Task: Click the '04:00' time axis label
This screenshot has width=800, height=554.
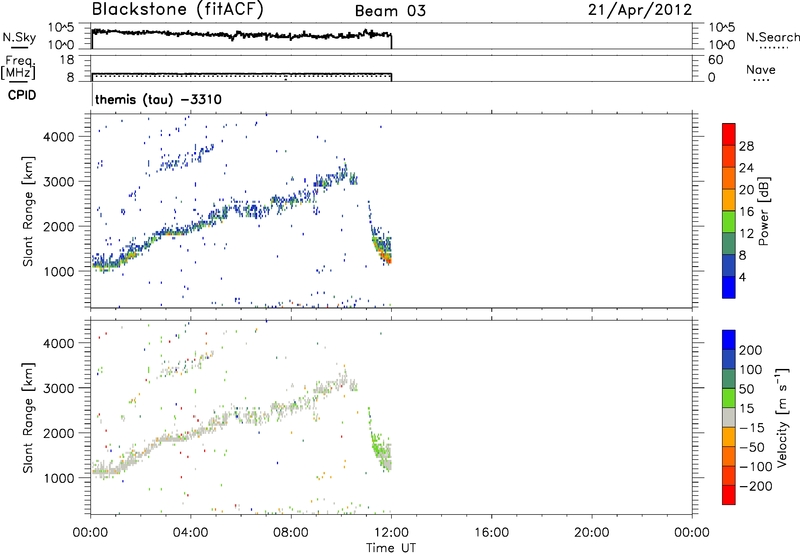Action: (190, 533)
